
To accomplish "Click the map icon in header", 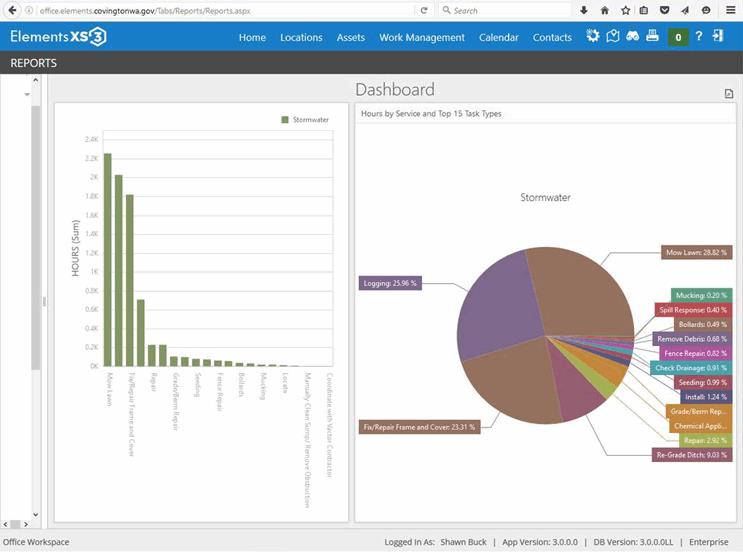I will [x=613, y=37].
